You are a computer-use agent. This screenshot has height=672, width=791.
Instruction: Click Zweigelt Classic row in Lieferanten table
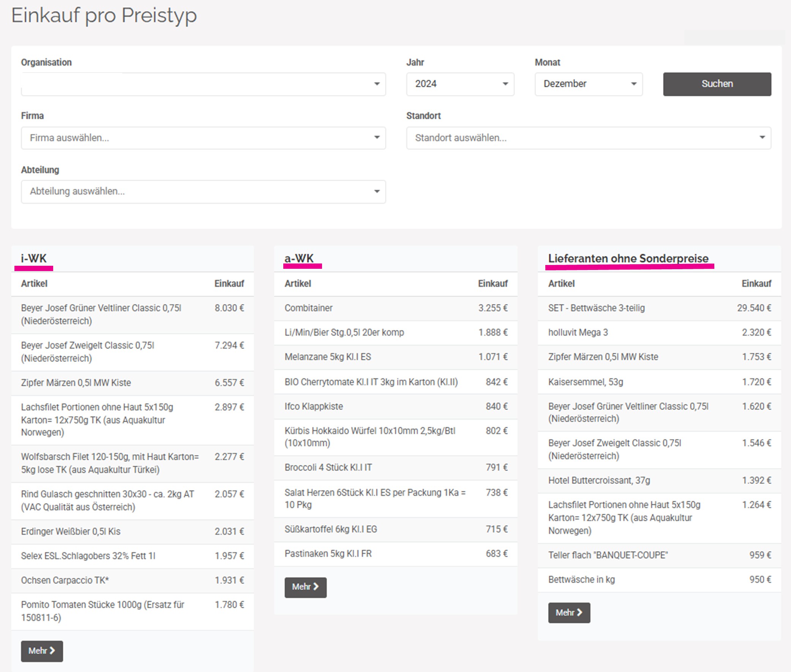(660, 450)
